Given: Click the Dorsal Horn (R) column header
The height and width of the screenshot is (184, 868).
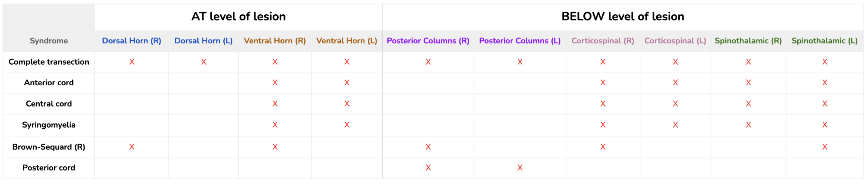Looking at the screenshot, I should 132,41.
